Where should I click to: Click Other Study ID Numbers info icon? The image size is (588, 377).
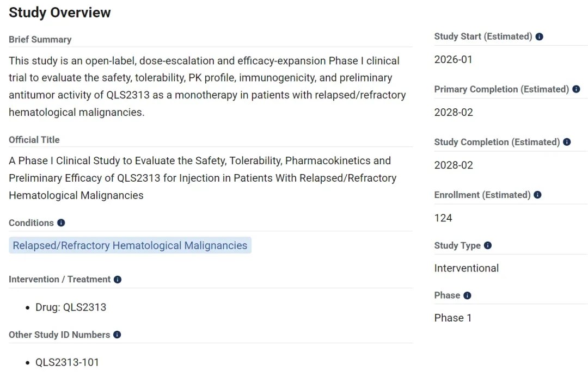[x=117, y=335]
